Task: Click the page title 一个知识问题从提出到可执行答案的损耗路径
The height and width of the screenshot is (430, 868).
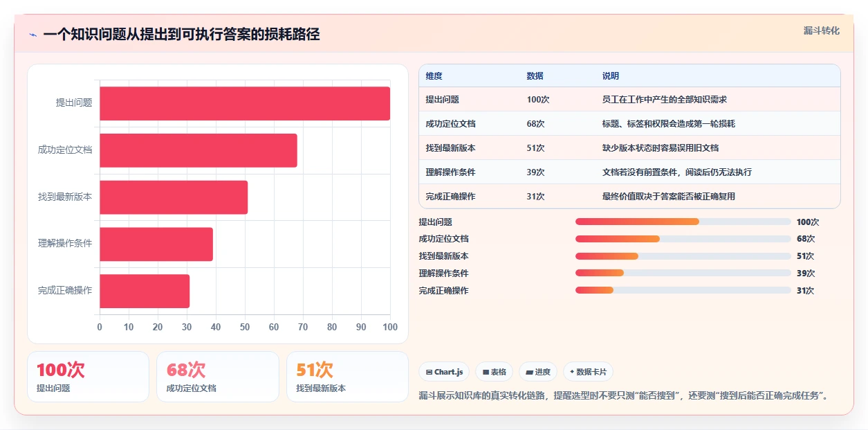Action: click(x=181, y=35)
